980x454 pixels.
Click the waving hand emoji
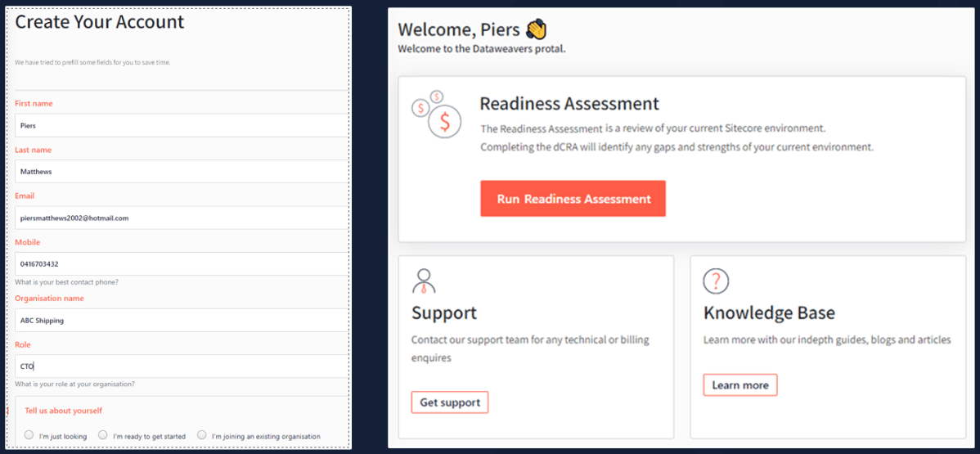click(x=536, y=30)
